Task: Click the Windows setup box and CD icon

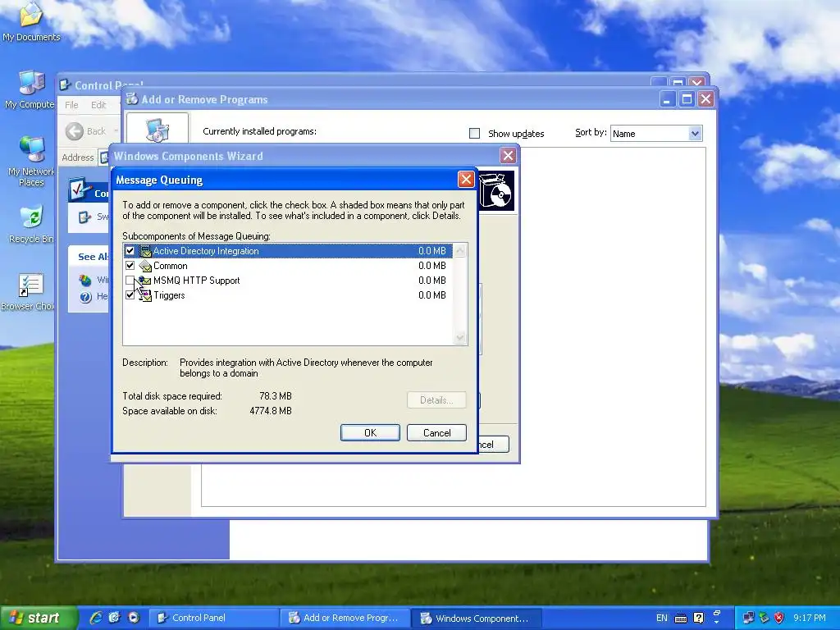Action: (496, 190)
